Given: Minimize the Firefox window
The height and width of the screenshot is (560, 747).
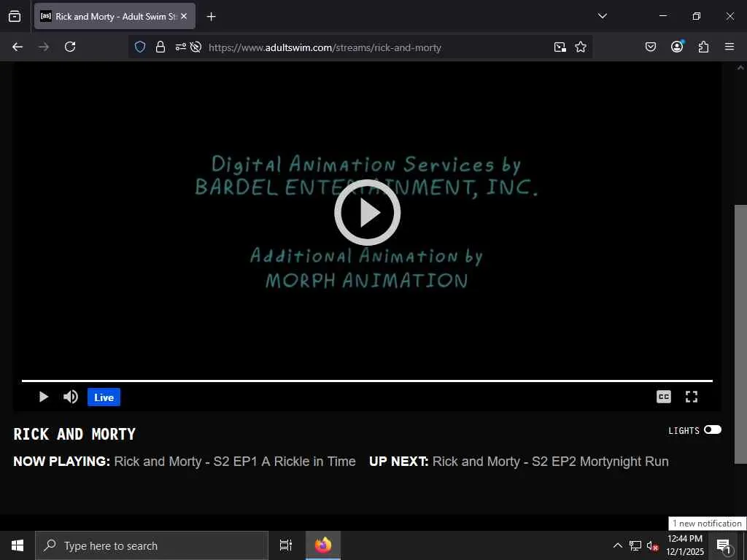Looking at the screenshot, I should pos(662,16).
